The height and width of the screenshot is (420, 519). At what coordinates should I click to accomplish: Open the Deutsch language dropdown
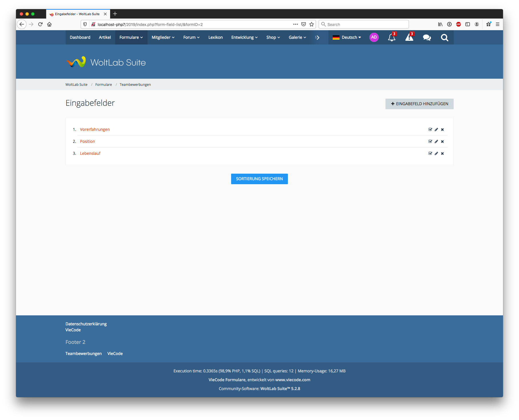pyautogui.click(x=347, y=37)
